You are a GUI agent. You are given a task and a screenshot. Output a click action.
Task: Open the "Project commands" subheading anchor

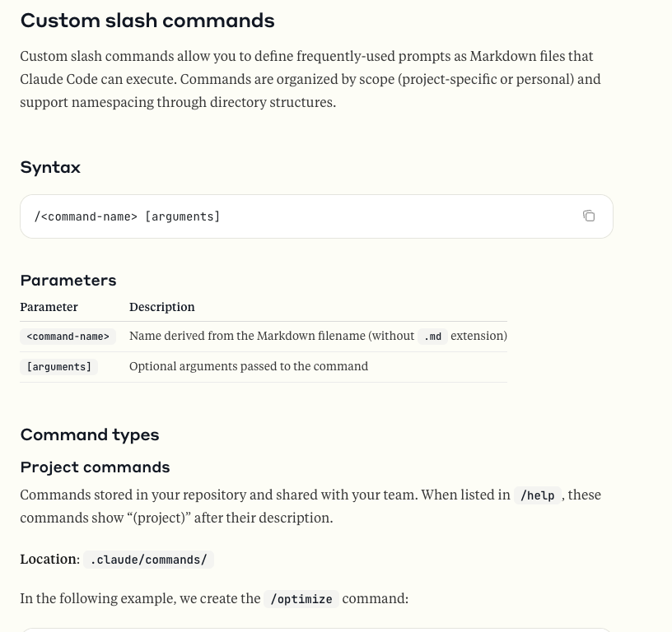(x=95, y=467)
